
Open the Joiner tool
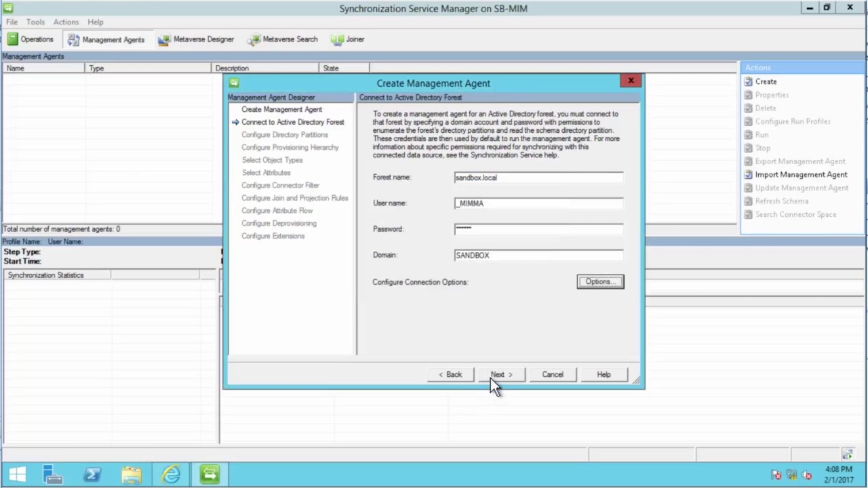click(x=348, y=39)
